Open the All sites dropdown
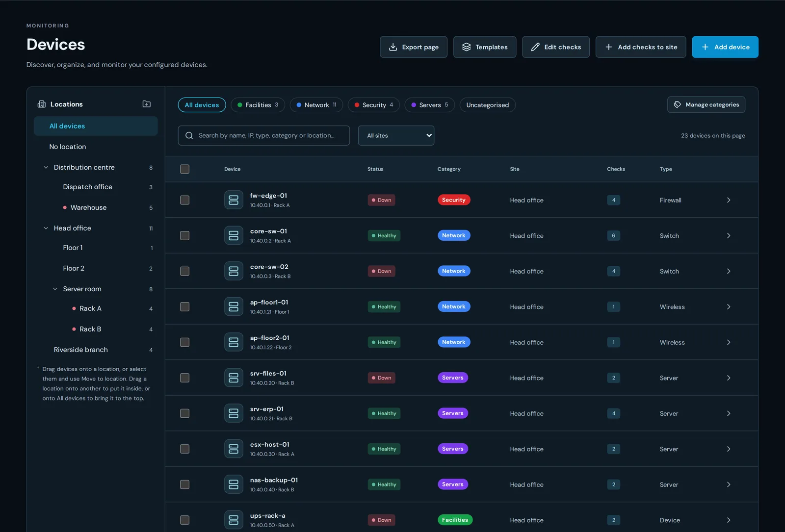 pos(396,135)
